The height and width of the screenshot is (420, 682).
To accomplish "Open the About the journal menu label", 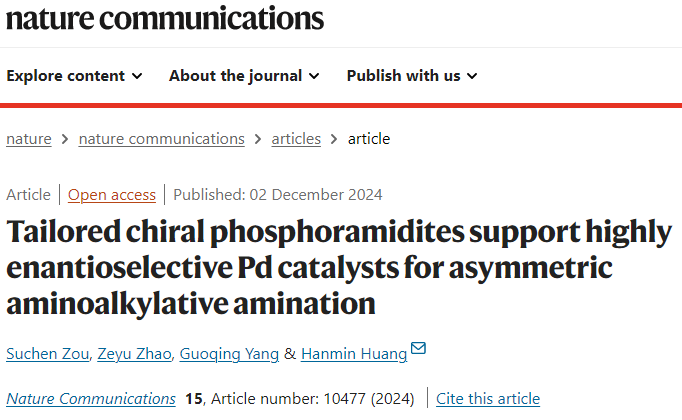I will 235,76.
